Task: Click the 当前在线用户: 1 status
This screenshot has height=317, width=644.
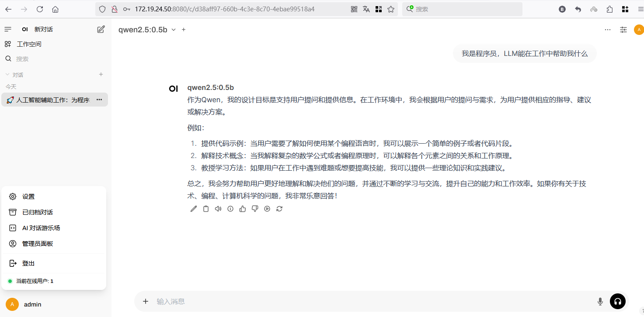Action: coord(35,281)
